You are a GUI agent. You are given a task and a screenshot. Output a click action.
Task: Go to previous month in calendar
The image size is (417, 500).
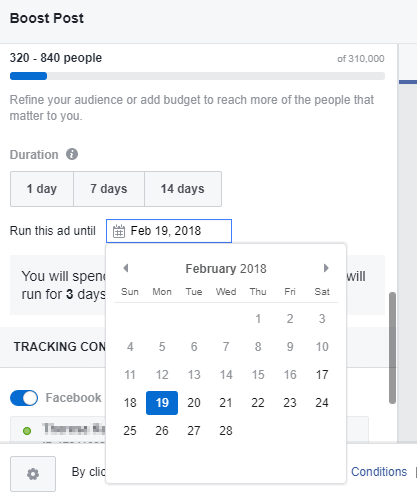click(x=126, y=268)
